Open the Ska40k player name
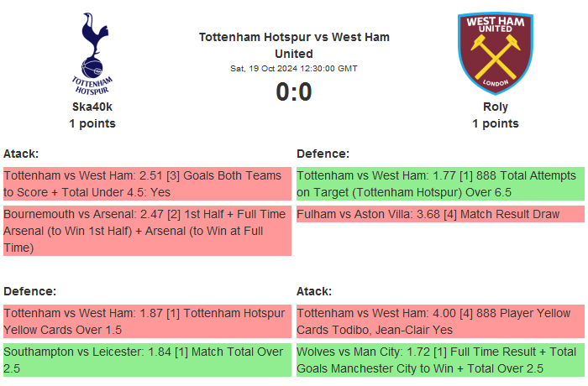Viewport: 588px width, 386px height. click(x=92, y=107)
